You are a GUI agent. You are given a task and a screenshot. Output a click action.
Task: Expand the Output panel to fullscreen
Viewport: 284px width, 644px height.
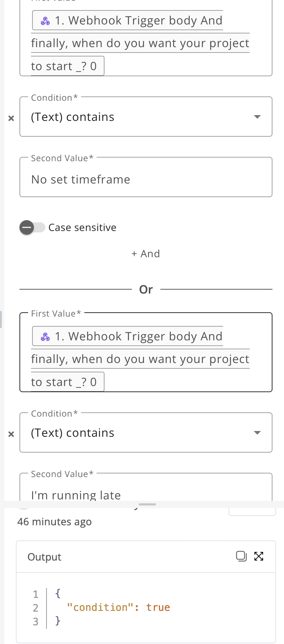[x=259, y=556]
